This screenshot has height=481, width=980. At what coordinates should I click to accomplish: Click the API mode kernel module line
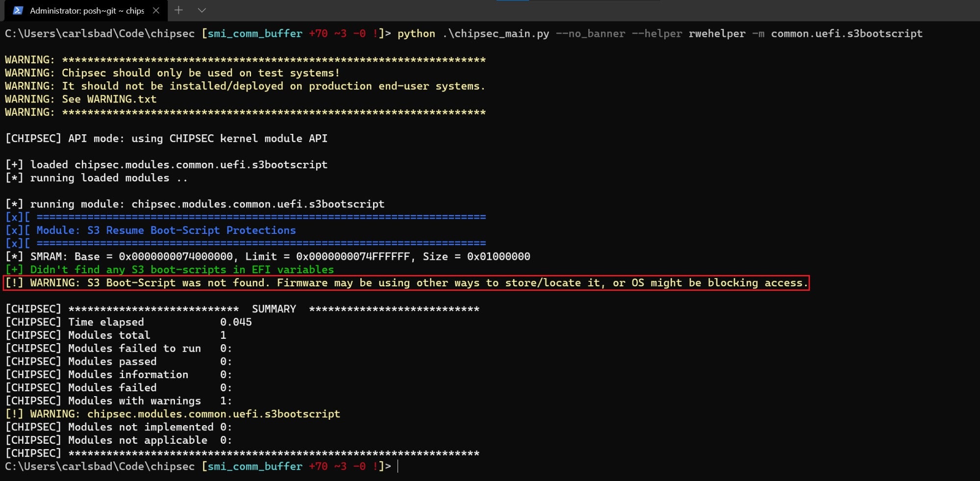tap(166, 139)
